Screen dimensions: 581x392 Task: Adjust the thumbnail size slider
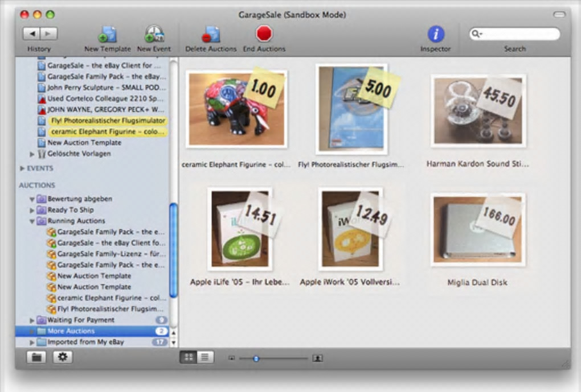[x=256, y=358]
